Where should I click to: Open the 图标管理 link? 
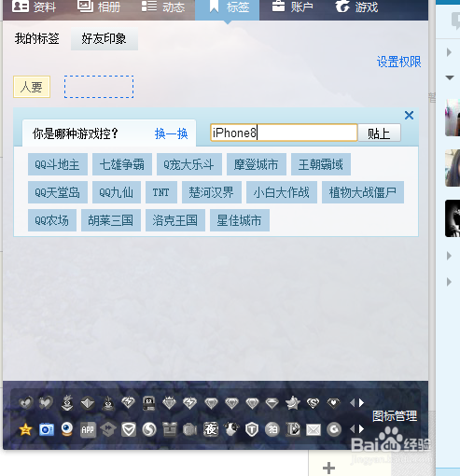click(x=395, y=416)
